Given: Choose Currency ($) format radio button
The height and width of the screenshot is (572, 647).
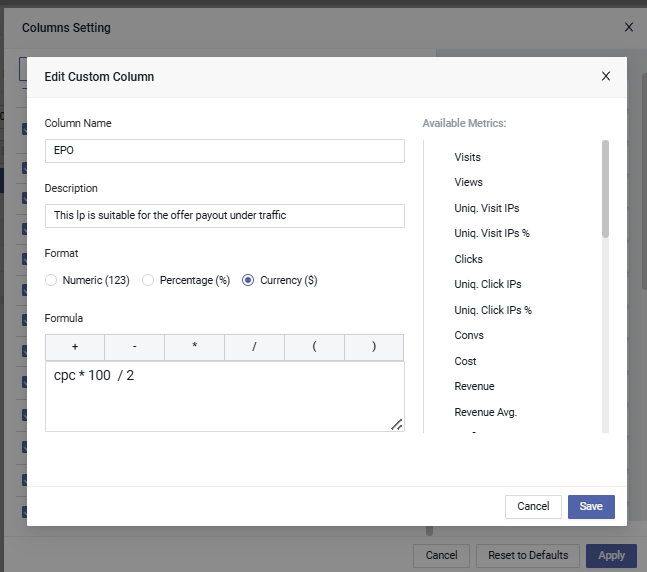Looking at the screenshot, I should pos(248,280).
